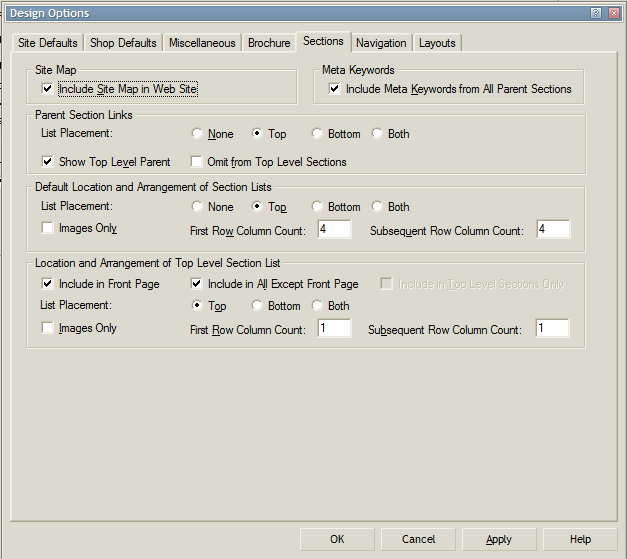This screenshot has height=559, width=628.
Task: Switch to the Layouts tab
Action: (x=437, y=43)
